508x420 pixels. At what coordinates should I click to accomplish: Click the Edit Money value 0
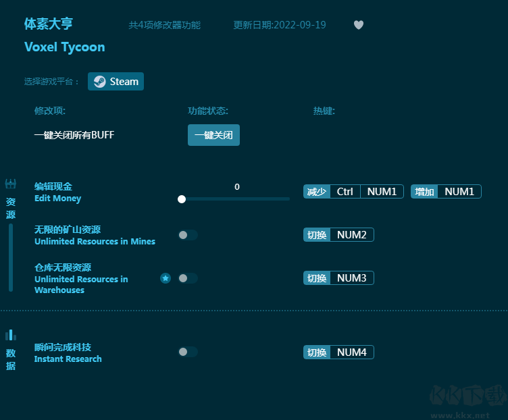[x=237, y=187]
